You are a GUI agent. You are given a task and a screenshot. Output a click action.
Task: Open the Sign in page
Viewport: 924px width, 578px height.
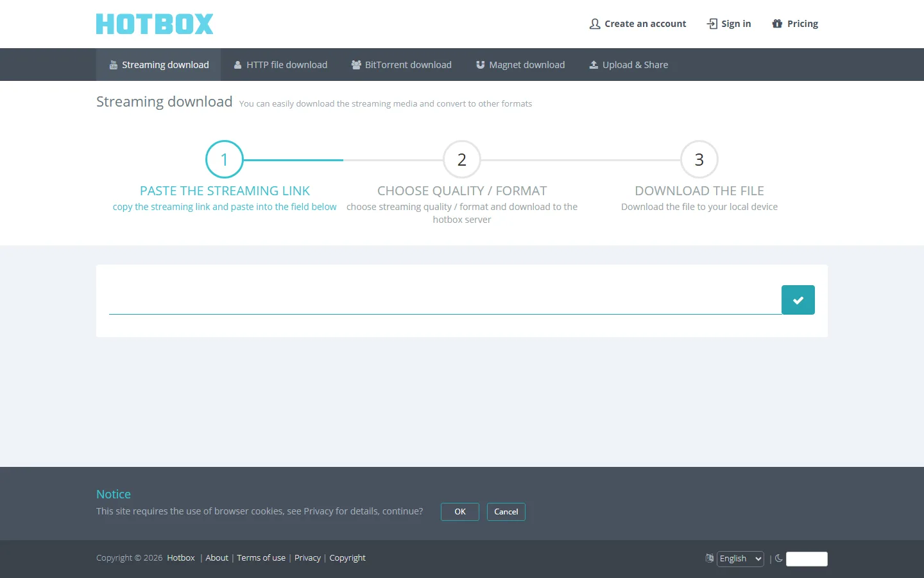[x=729, y=24]
